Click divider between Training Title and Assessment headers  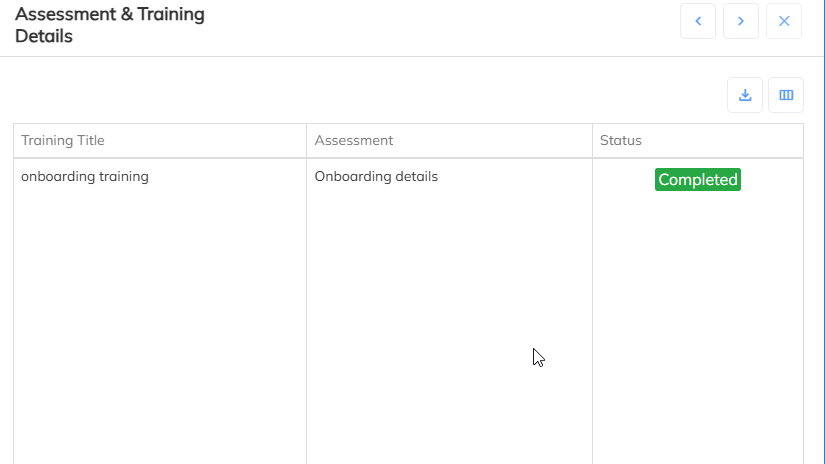(x=306, y=141)
